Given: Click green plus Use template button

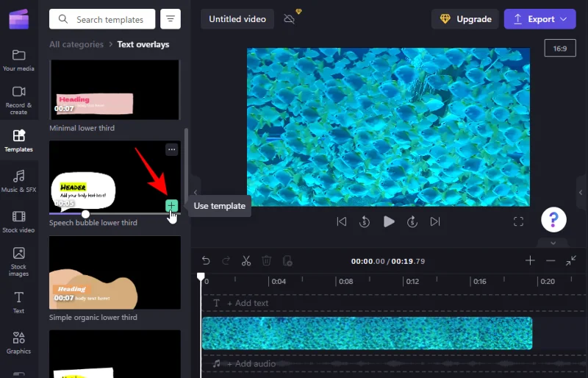Looking at the screenshot, I should coord(171,205).
